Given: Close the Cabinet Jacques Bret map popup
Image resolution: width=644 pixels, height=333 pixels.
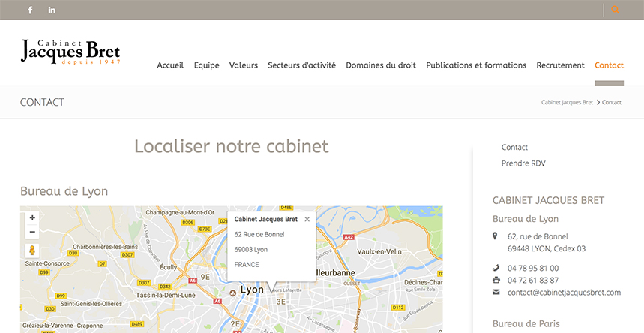Looking at the screenshot, I should (307, 220).
